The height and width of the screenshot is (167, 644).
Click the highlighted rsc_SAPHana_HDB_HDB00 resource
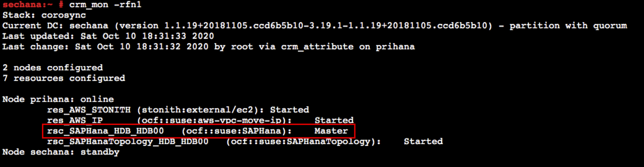click(x=105, y=131)
